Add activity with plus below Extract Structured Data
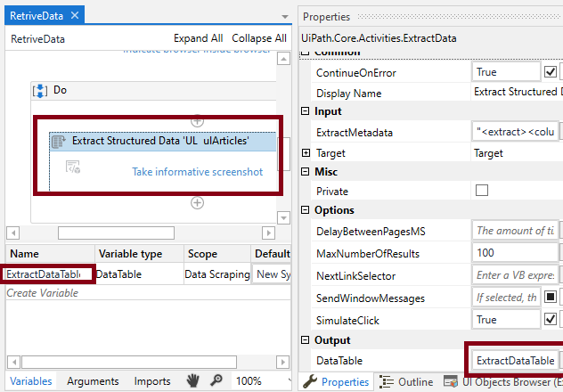Screen dimensions: 563x392 pos(197,203)
